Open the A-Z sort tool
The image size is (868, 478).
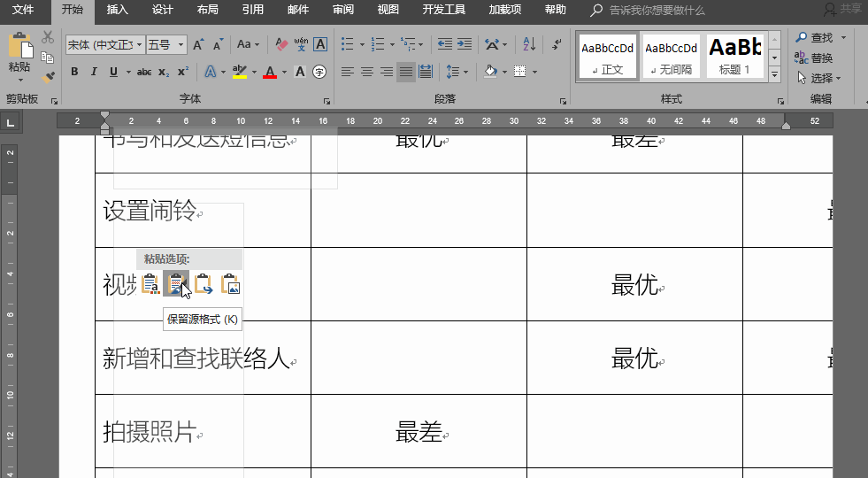(x=529, y=44)
